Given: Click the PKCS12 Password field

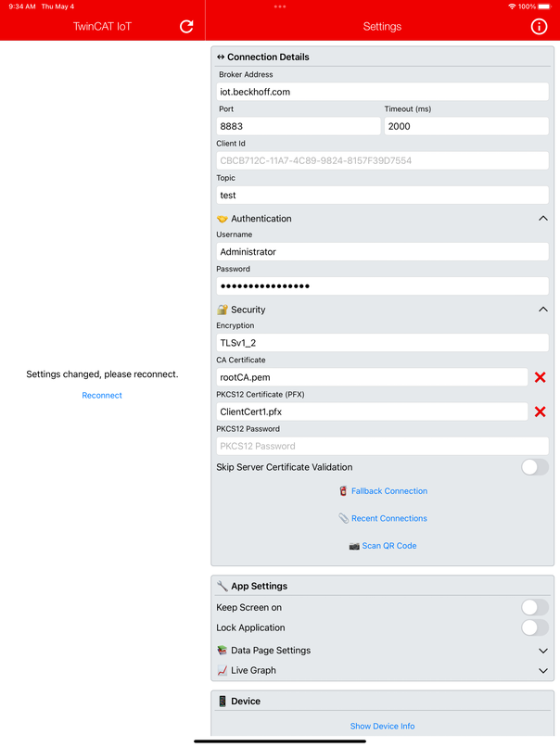Looking at the screenshot, I should pos(382,447).
